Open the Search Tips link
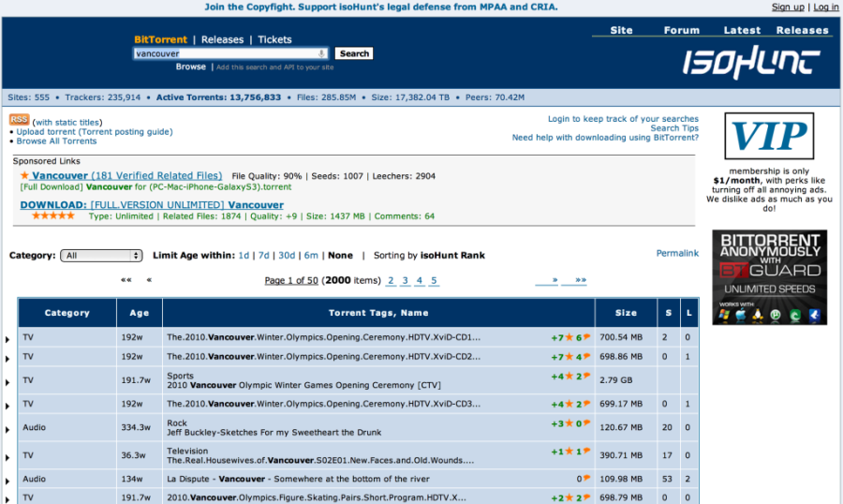The image size is (843, 504). click(674, 128)
